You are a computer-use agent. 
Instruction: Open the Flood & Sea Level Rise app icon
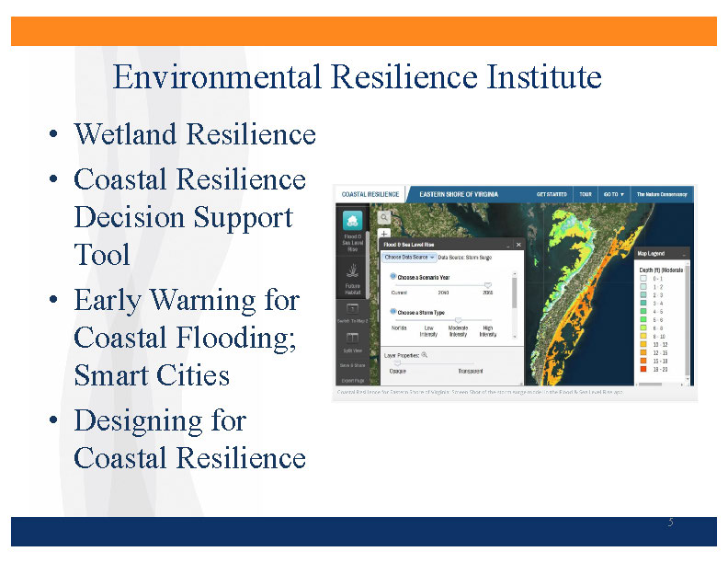pyautogui.click(x=354, y=222)
